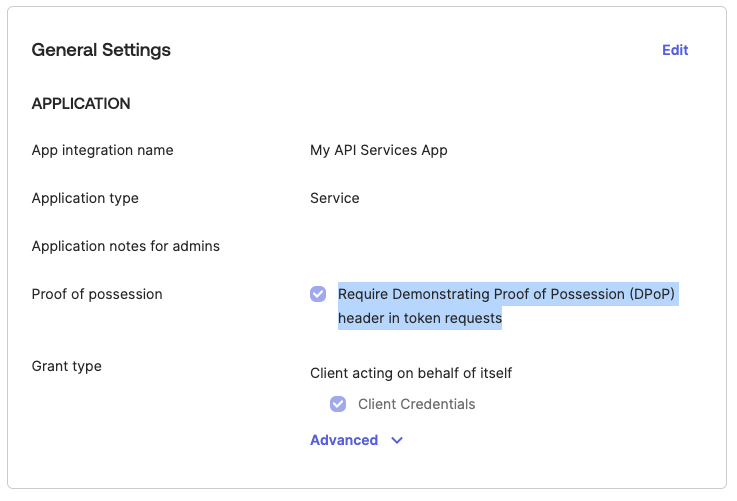
Task: Click the (DPoP) abbreviation in highlighted text
Action: coord(654,294)
